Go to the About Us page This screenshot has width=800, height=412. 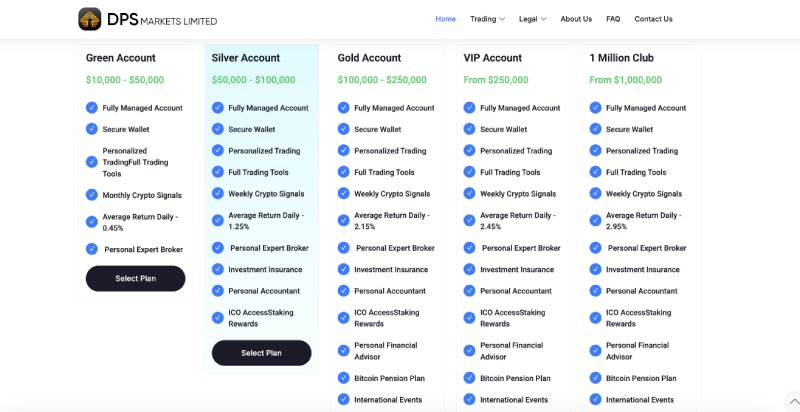(576, 19)
